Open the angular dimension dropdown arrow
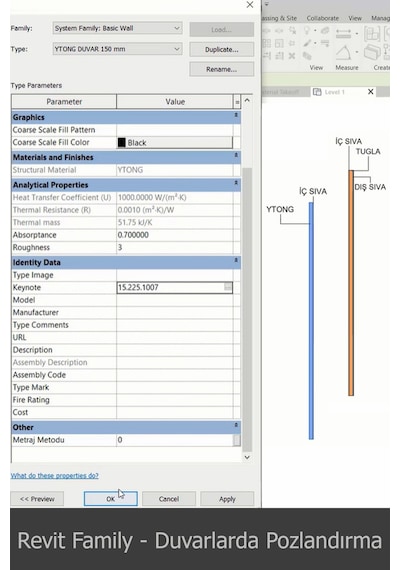Viewport: 400px width, 570px height. pos(356,52)
